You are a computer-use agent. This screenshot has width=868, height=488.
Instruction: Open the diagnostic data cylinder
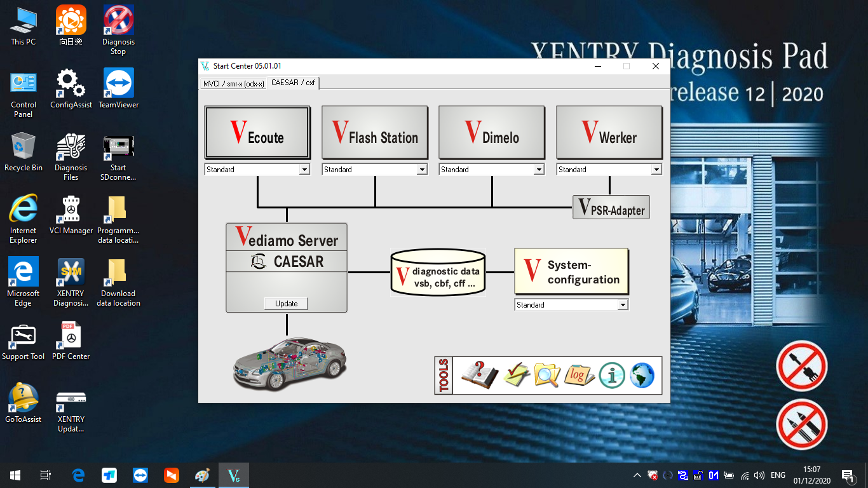pyautogui.click(x=438, y=272)
